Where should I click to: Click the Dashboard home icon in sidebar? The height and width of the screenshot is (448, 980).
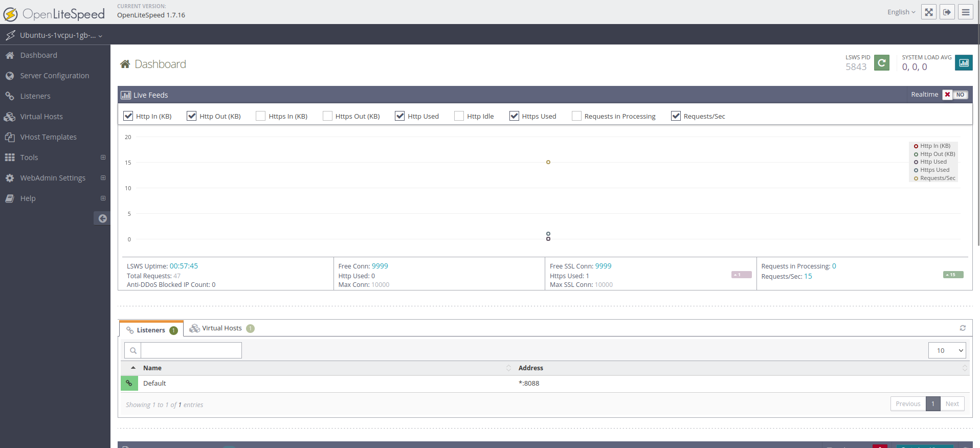(x=10, y=55)
